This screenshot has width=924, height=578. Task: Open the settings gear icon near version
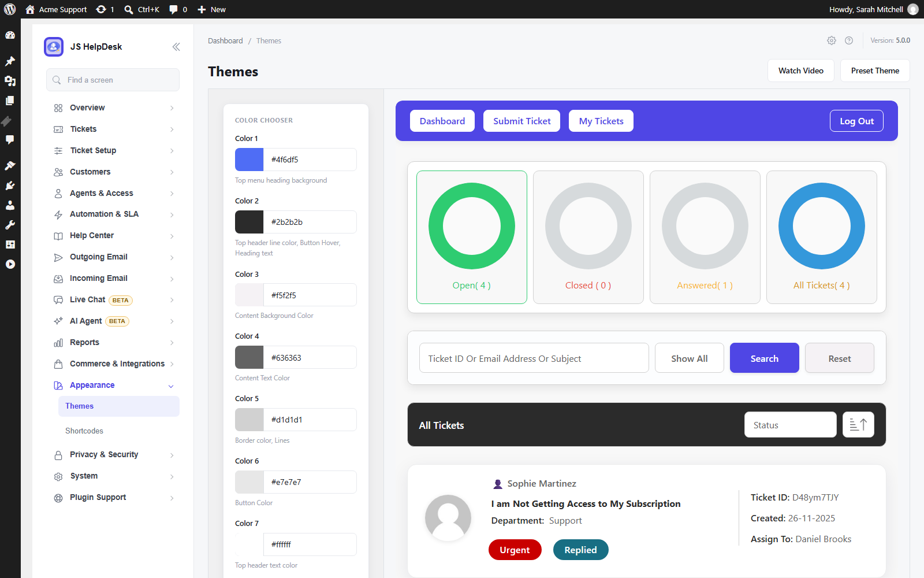point(832,40)
